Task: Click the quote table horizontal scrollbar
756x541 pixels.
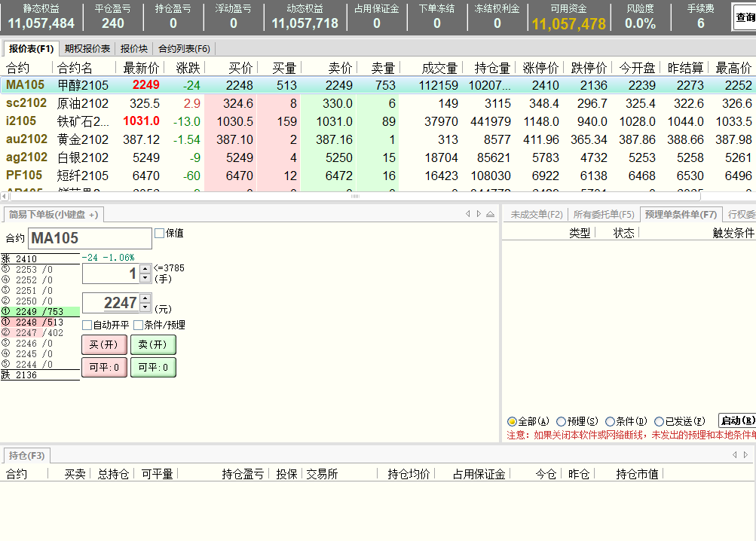Action: tap(354, 197)
